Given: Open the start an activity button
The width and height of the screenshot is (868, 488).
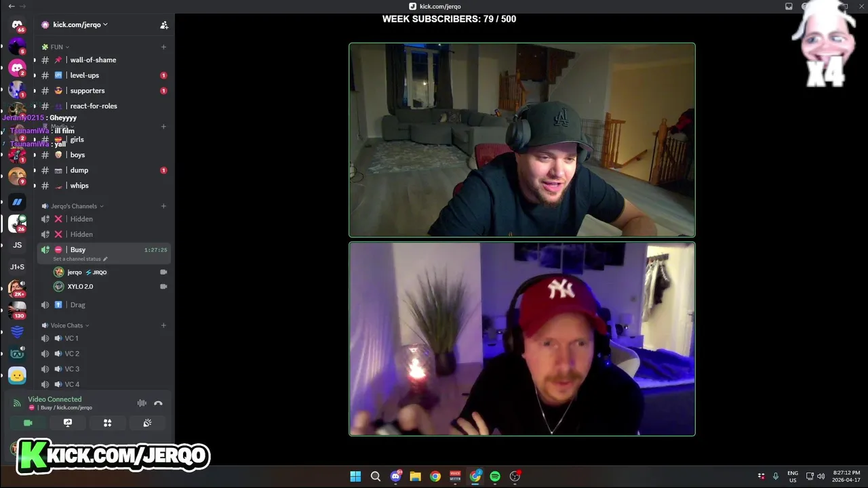Looking at the screenshot, I should (107, 423).
